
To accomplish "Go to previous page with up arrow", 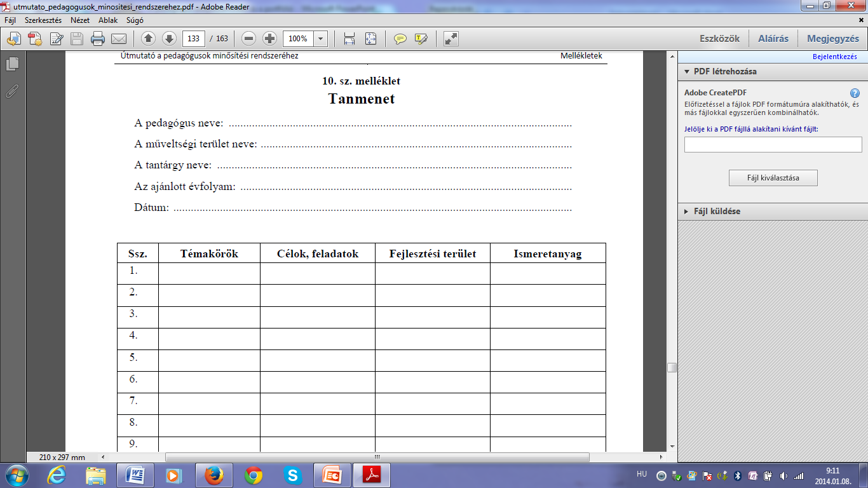I will tap(148, 39).
